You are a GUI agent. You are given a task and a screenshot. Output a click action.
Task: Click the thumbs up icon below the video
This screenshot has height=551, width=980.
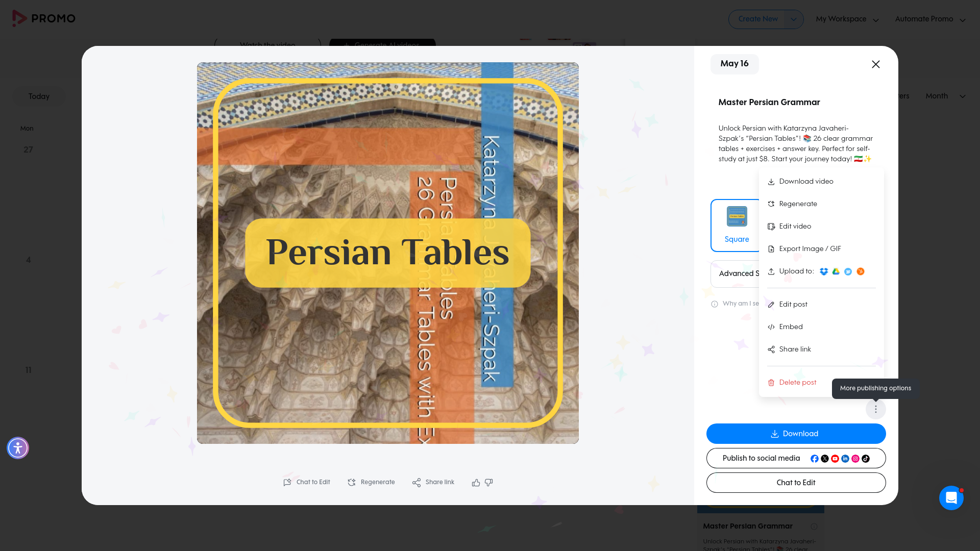click(x=476, y=483)
